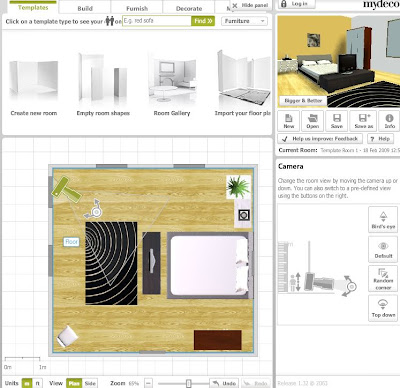Open the Info icon

(389, 121)
